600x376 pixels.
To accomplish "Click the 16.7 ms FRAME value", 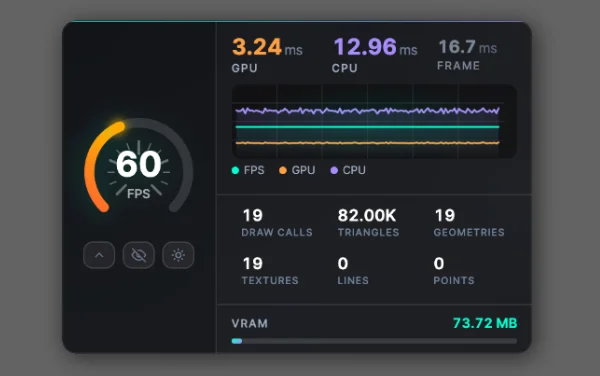I will (x=468, y=47).
